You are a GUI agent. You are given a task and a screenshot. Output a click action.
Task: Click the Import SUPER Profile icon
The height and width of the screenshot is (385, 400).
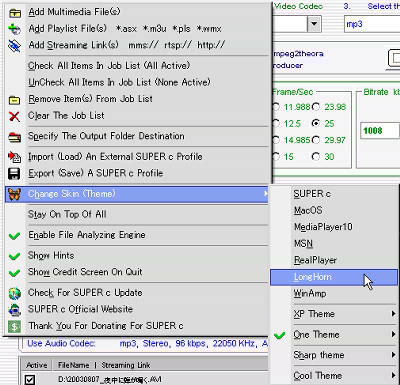[14, 157]
